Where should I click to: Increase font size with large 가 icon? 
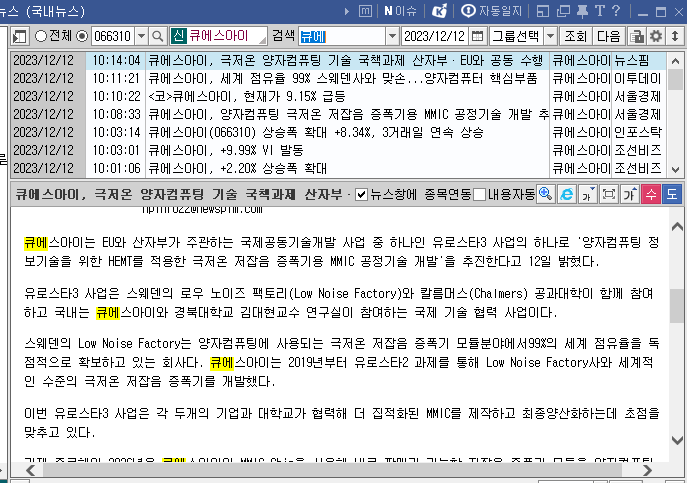click(630, 194)
